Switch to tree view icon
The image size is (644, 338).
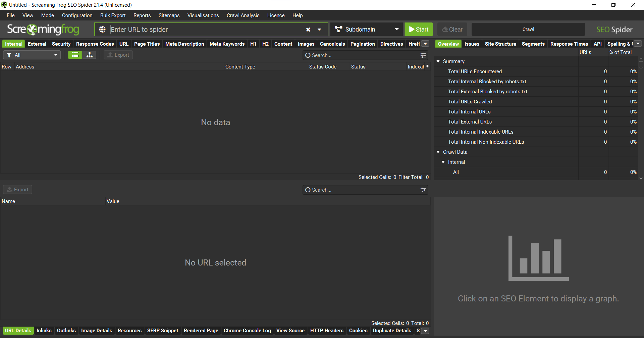point(90,55)
